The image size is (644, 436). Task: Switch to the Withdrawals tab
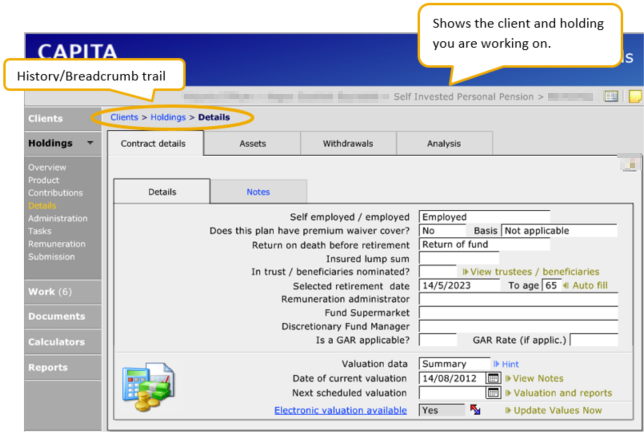(x=348, y=144)
